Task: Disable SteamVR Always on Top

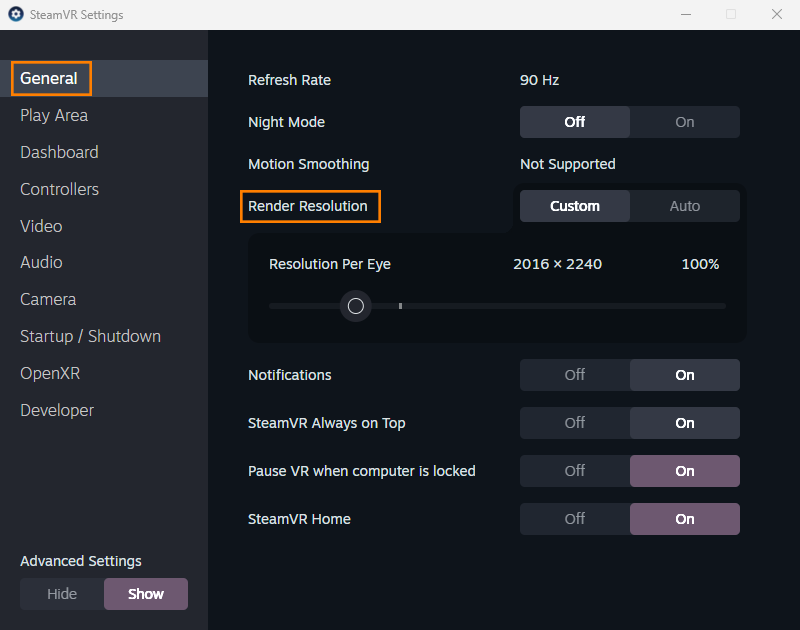Action: [575, 423]
